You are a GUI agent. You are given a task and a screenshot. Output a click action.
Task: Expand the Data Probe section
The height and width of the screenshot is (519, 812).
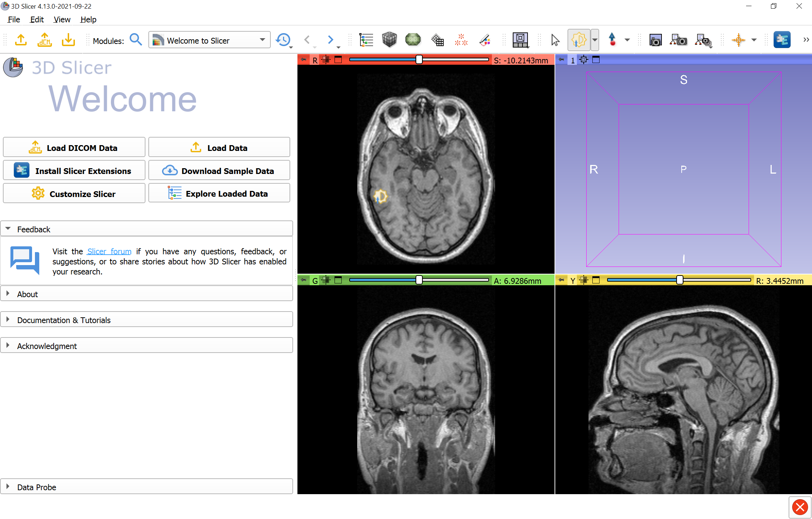(147, 487)
